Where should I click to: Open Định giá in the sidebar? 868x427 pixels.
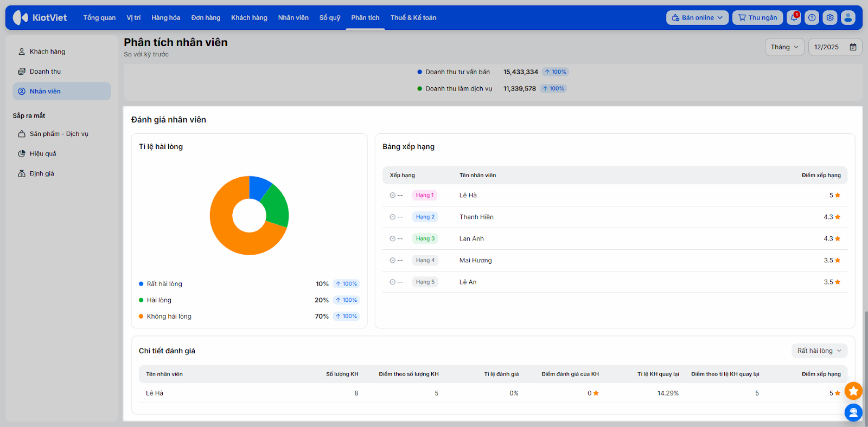pos(42,173)
